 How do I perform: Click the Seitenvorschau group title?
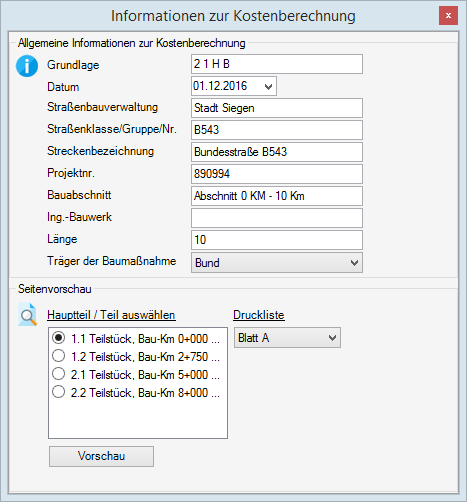click(55, 289)
